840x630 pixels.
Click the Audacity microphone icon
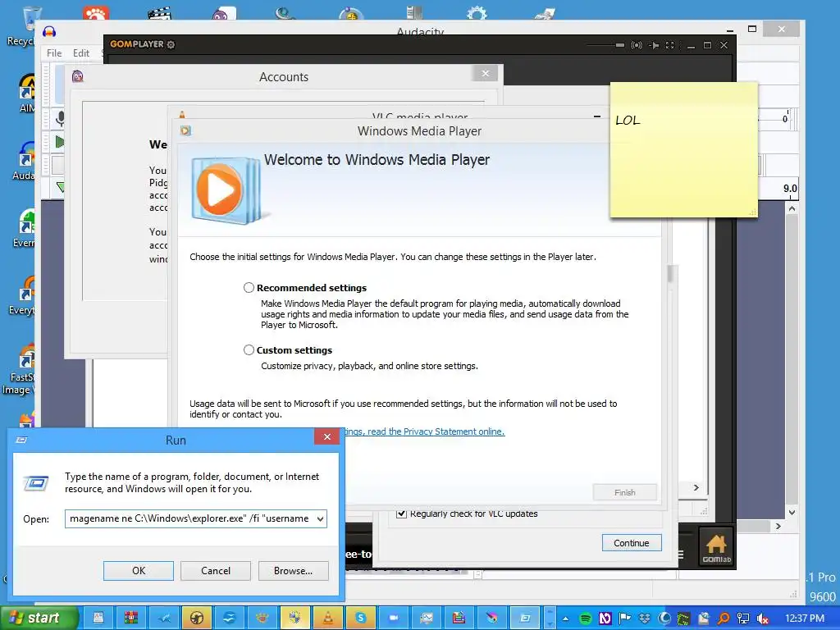click(60, 118)
